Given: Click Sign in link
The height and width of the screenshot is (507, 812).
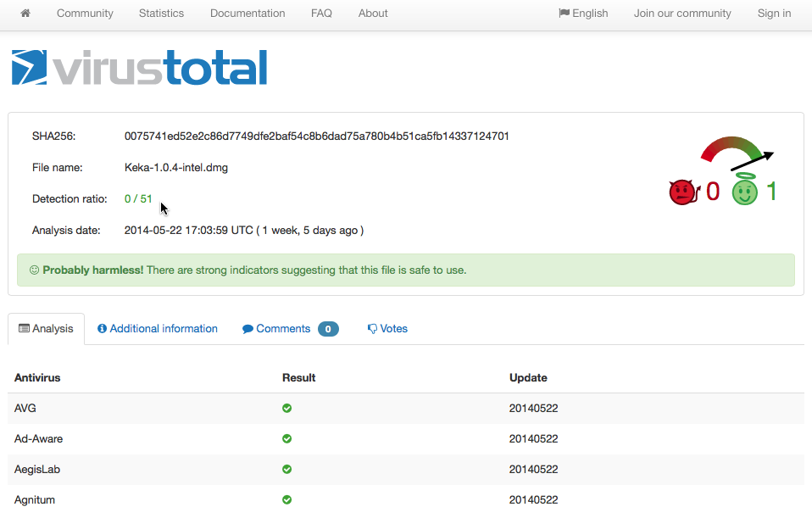Looking at the screenshot, I should tap(774, 14).
